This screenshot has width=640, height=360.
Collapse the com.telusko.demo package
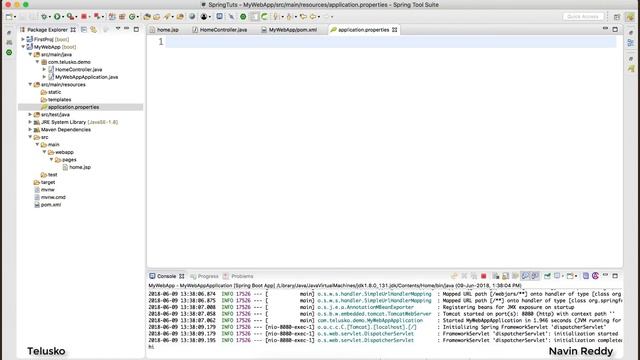tap(37, 62)
